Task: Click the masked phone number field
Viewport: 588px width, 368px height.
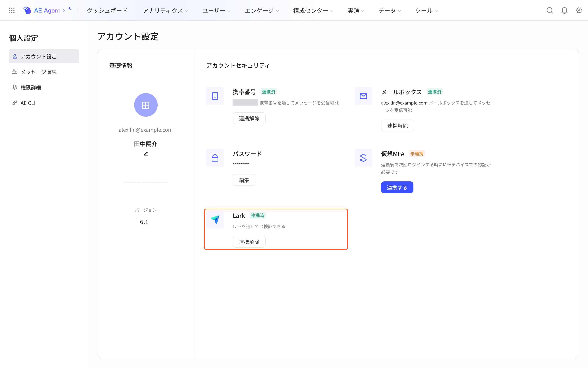Action: coord(245,102)
